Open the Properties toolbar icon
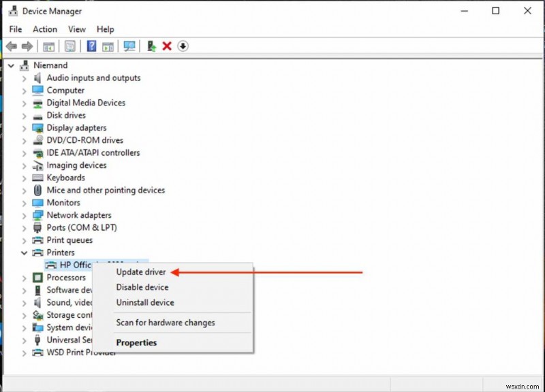545x392 pixels. pos(69,46)
